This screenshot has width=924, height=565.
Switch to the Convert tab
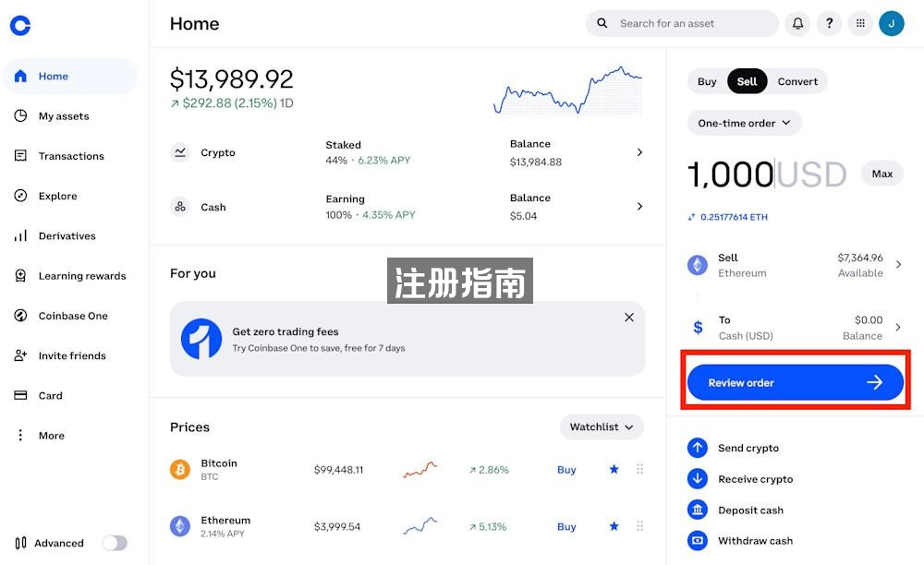tap(797, 81)
